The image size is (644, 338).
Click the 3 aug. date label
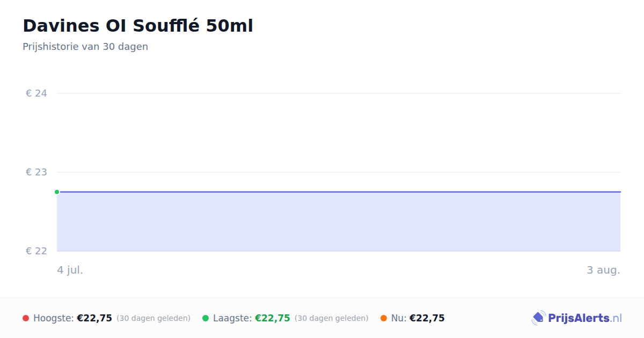[603, 270]
